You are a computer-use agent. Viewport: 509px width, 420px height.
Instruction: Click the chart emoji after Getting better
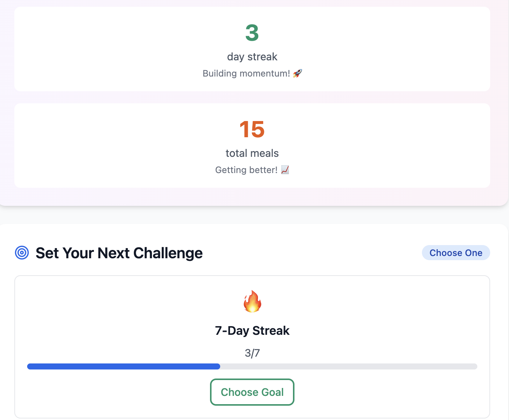285,170
